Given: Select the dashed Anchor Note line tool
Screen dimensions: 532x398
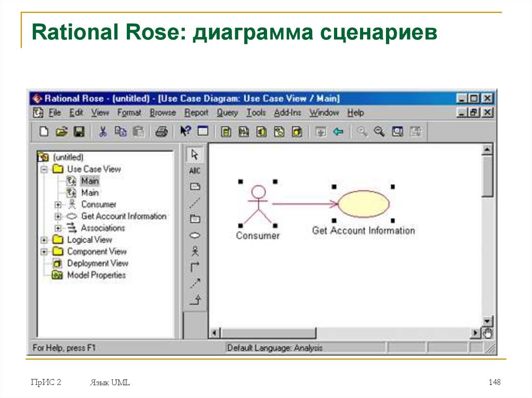Looking at the screenshot, I should (x=195, y=203).
